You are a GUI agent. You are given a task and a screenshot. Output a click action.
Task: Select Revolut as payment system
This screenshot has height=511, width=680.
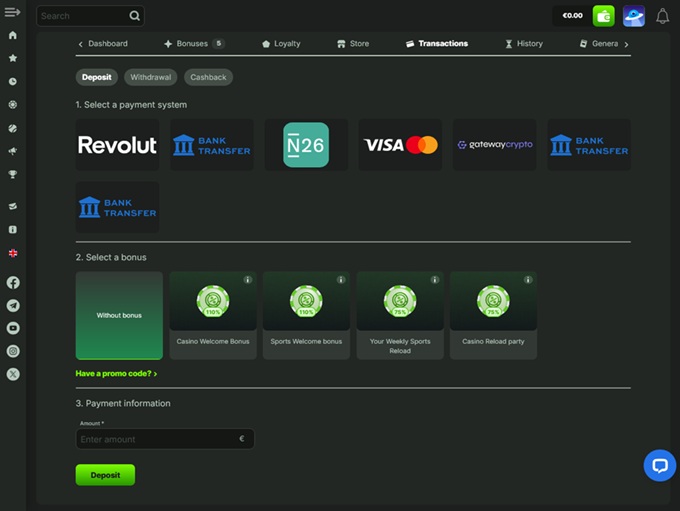(x=117, y=145)
